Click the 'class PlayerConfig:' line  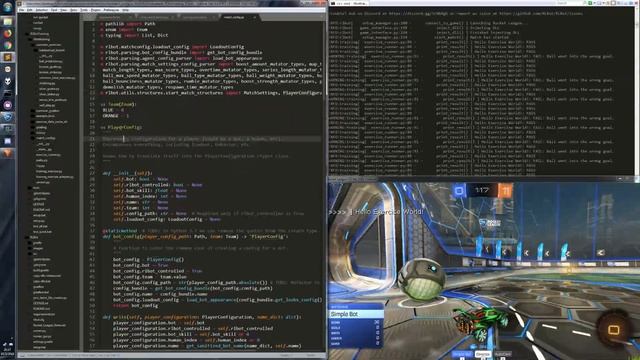pos(121,127)
